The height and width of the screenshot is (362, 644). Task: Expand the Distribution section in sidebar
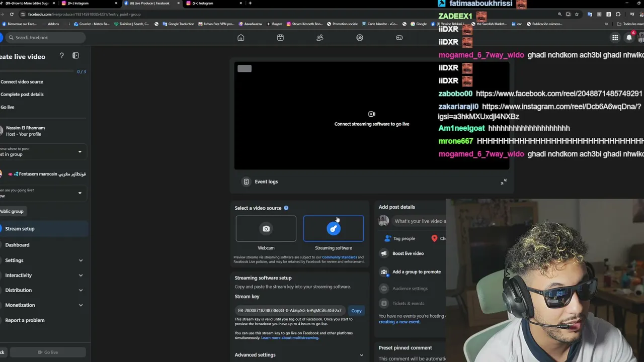[44, 290]
